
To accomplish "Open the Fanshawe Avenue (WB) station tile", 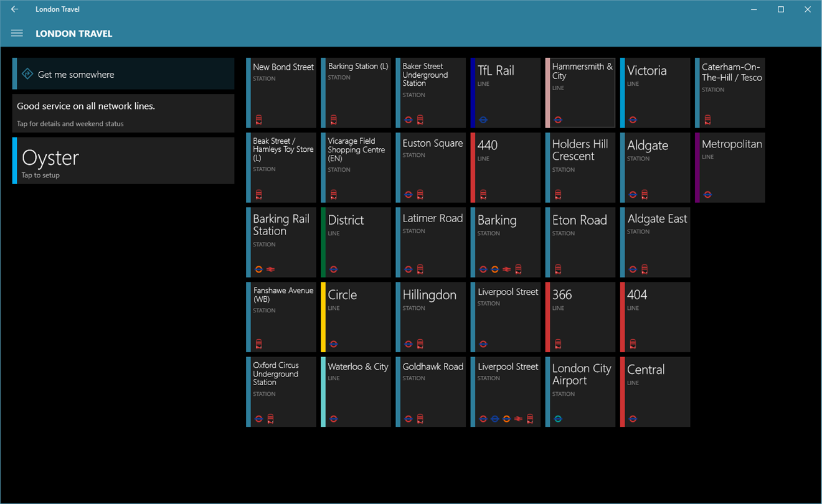I will (281, 317).
